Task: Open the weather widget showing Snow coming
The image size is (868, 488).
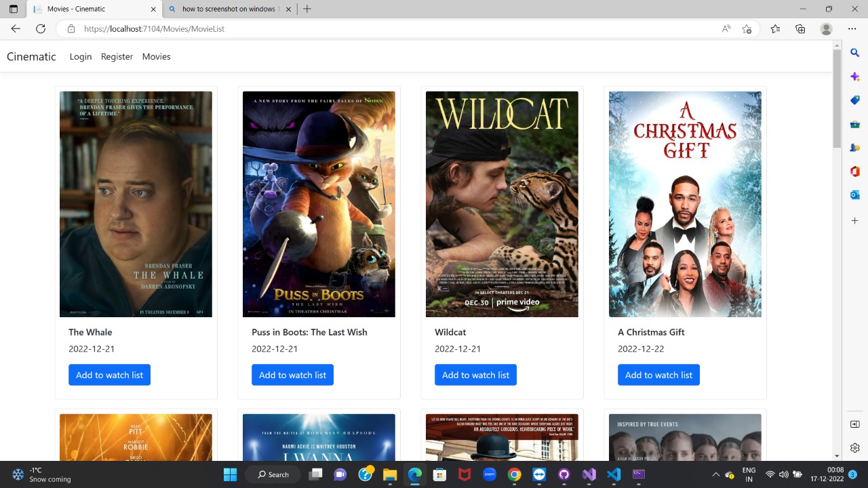Action: (41, 474)
